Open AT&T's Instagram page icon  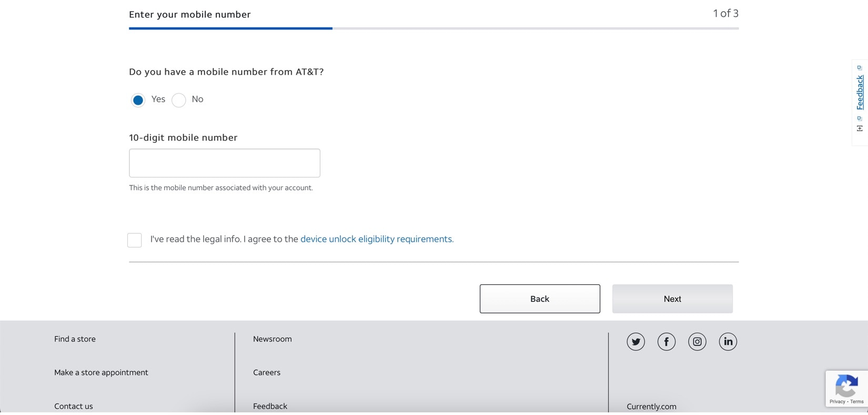pos(697,342)
